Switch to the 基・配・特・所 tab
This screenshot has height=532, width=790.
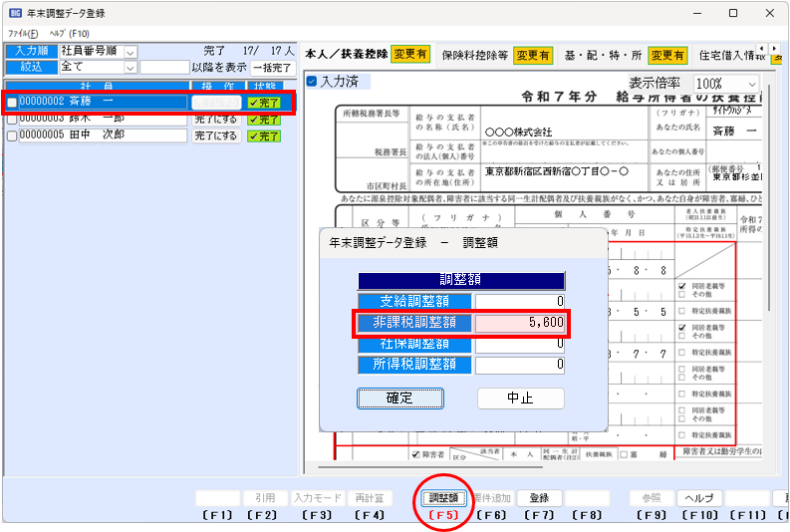(603, 56)
